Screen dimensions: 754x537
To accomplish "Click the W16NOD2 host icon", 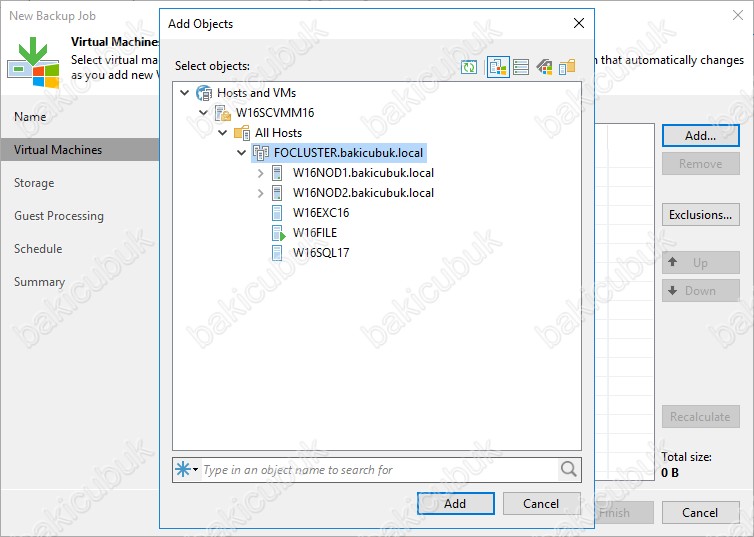I will click(x=277, y=193).
